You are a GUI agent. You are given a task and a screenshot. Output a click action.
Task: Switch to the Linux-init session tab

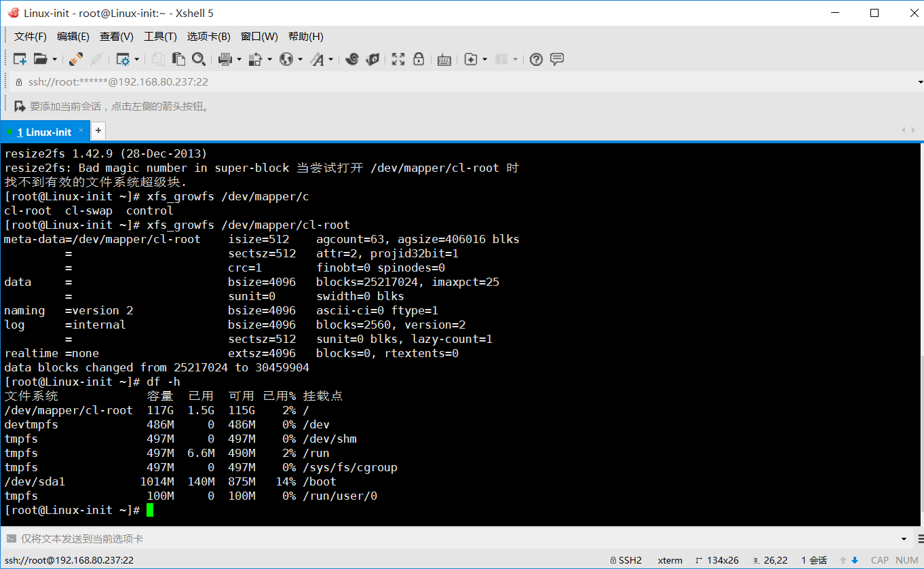[44, 130]
